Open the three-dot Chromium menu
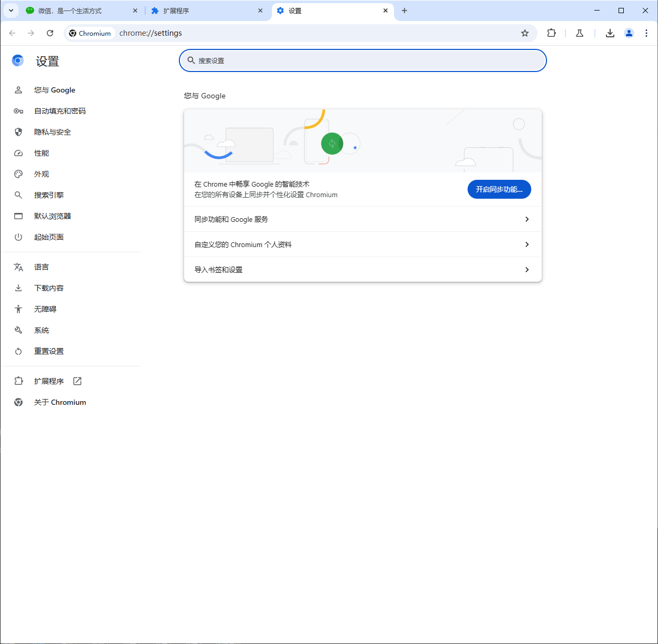 [x=646, y=33]
